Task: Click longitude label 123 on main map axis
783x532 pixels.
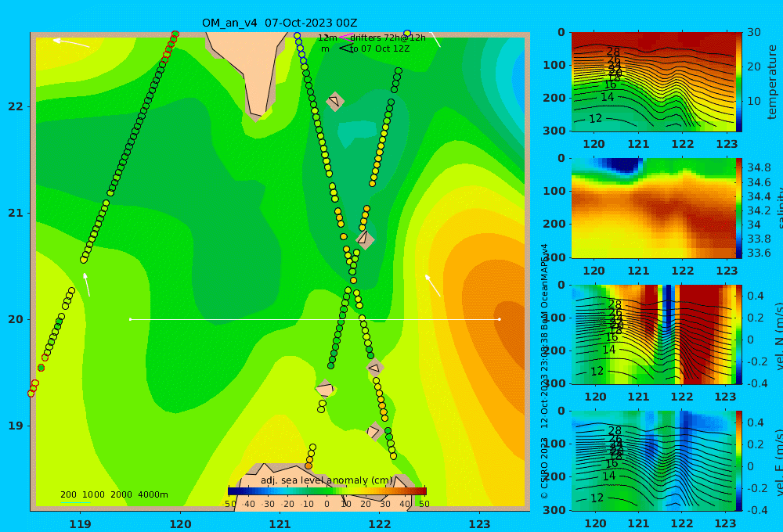Action: click(x=479, y=524)
